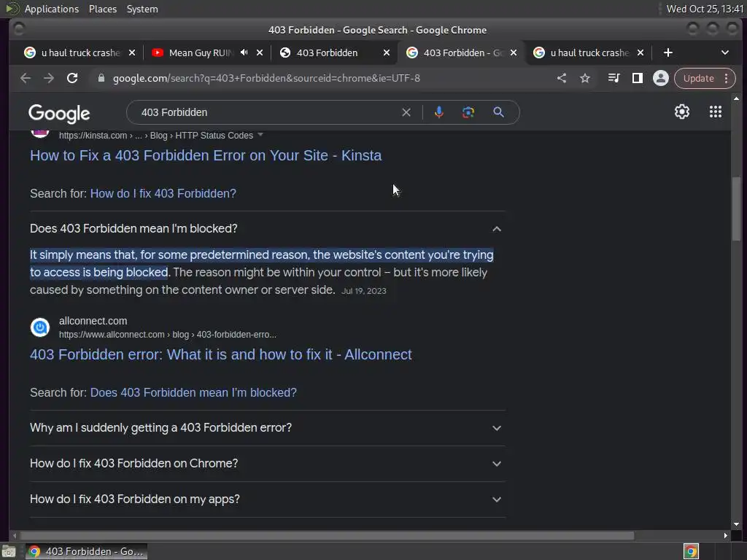Open the Places menu
The image size is (747, 560).
tap(102, 9)
